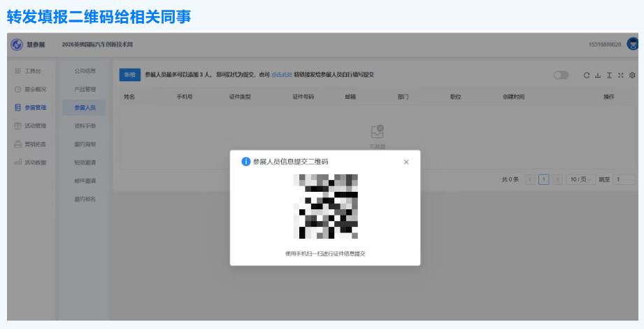Open 活动管理 in the left sidebar
Image resolution: width=644 pixels, height=329 pixels.
(36, 126)
